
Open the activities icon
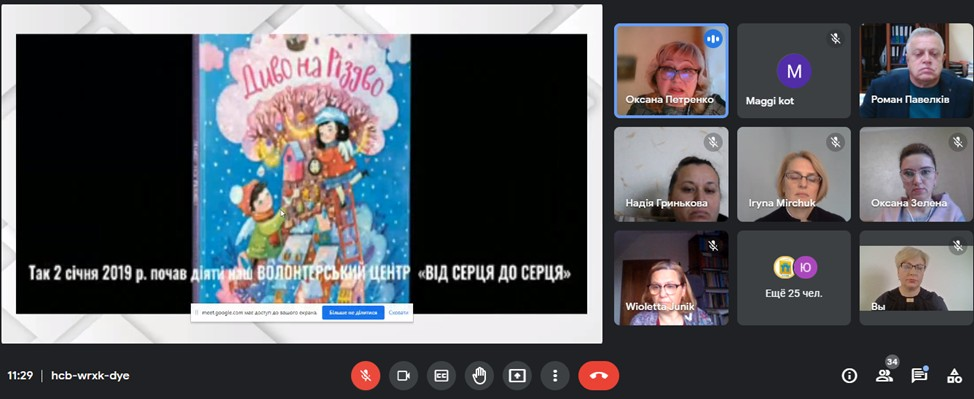[x=954, y=375]
